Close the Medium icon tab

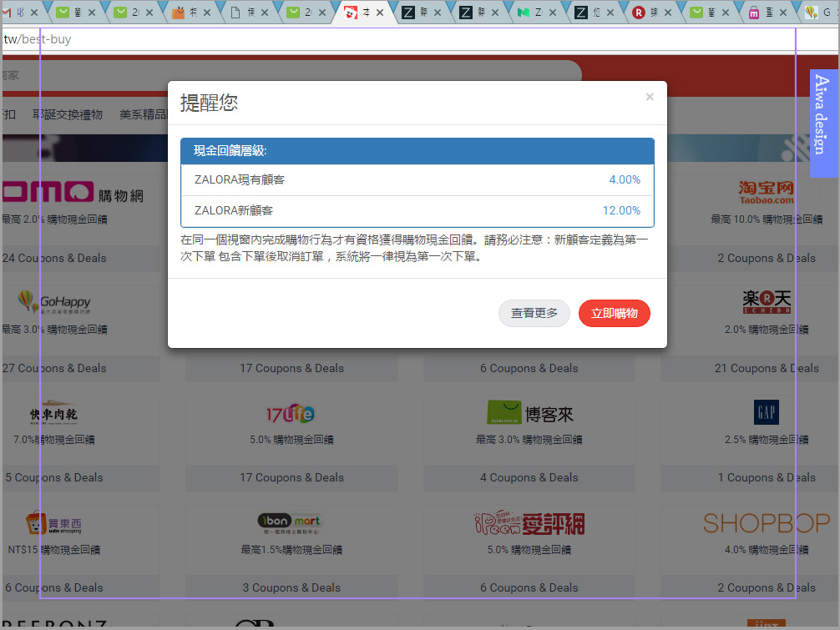552,13
